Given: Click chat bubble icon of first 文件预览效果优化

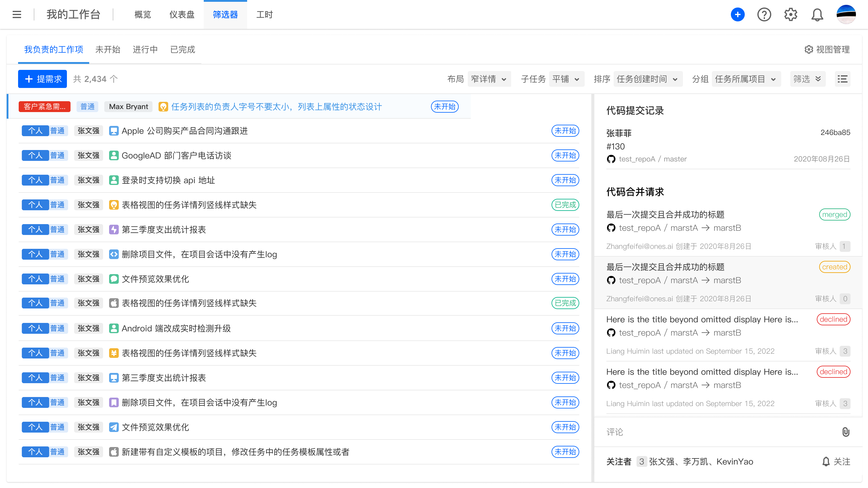Looking at the screenshot, I should pyautogui.click(x=114, y=279).
